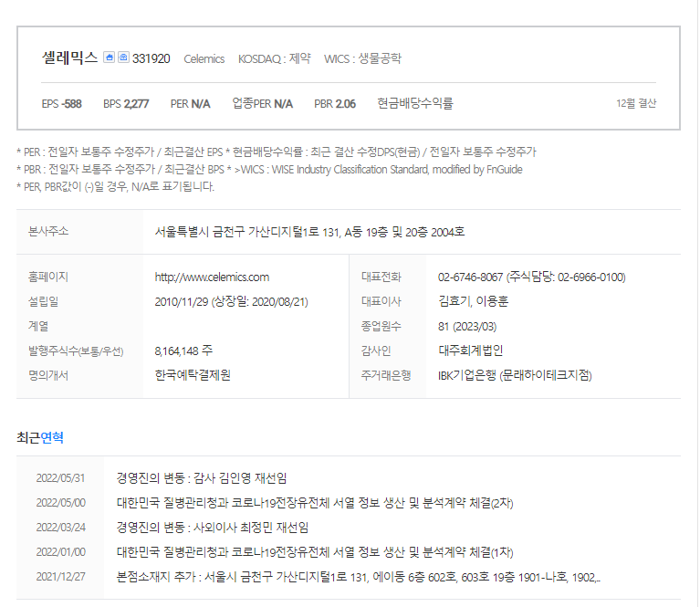This screenshot has height=607, width=700.
Task: Click the English name Celemics
Action: pyautogui.click(x=204, y=59)
